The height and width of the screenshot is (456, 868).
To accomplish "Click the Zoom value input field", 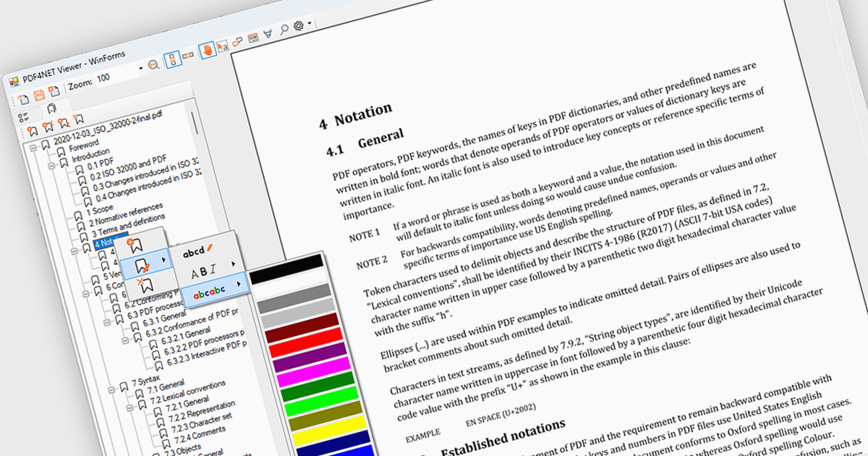I will 115,77.
